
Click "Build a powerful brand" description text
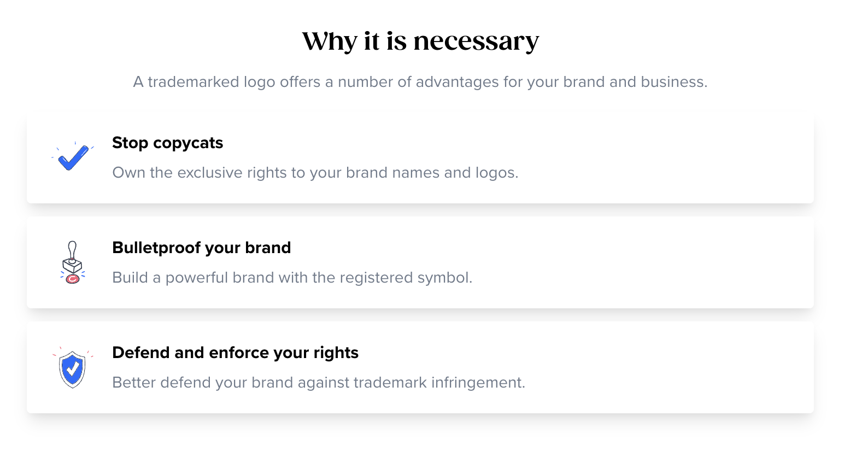coord(292,278)
